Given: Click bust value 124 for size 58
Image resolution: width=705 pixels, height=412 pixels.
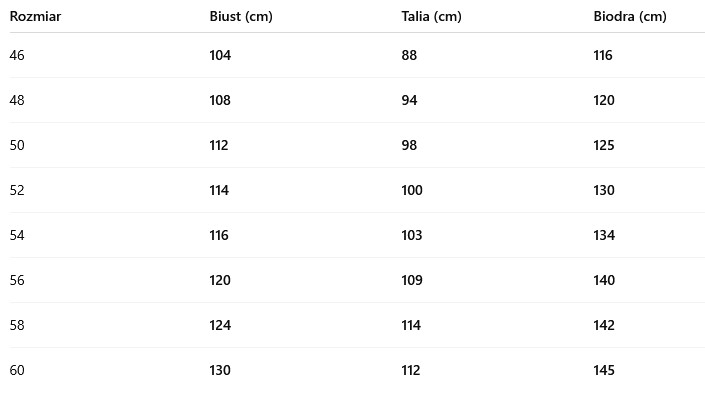Looking at the screenshot, I should click(220, 326).
